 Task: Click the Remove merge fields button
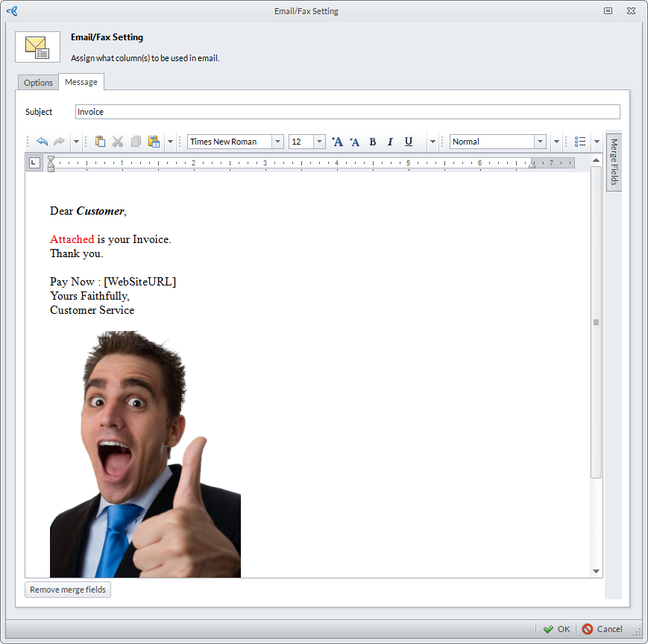[68, 590]
